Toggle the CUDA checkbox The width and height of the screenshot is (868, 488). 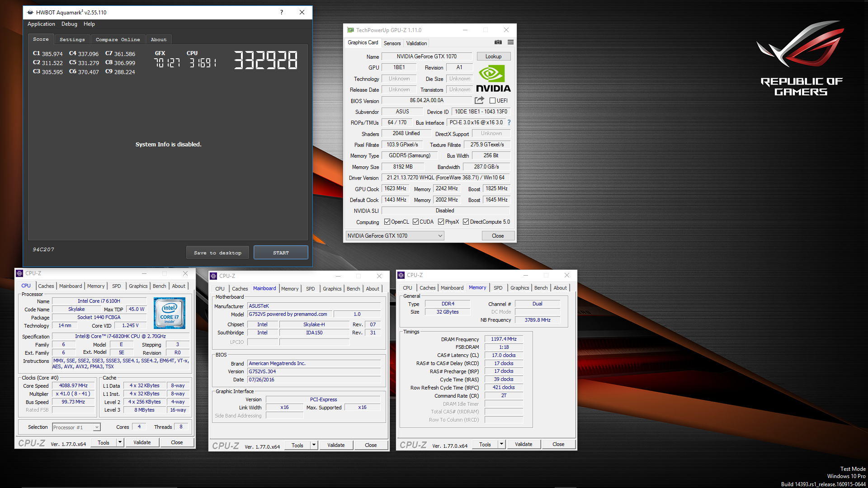(415, 222)
